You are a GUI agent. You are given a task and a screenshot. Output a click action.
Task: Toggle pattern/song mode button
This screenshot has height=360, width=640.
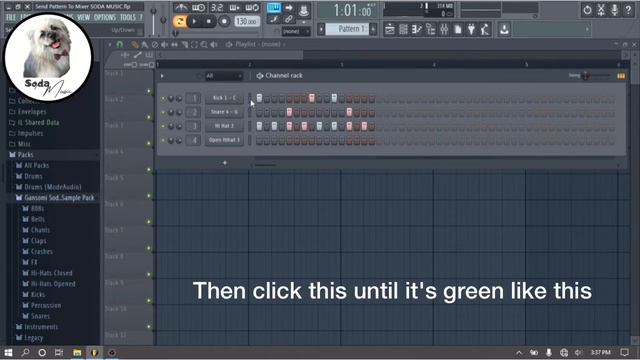point(180,21)
